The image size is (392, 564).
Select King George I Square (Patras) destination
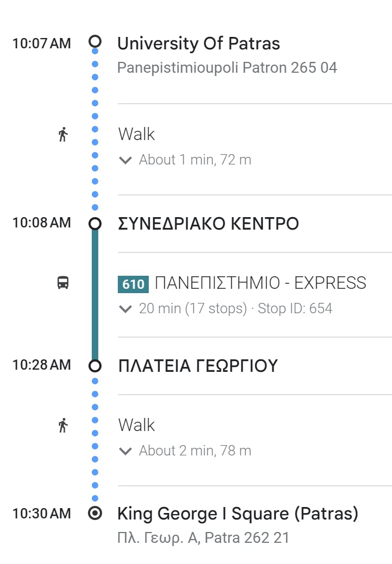point(238,514)
